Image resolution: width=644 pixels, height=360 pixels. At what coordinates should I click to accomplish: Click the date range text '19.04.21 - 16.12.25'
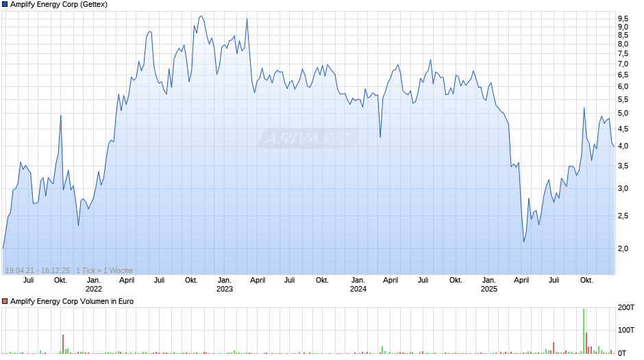click(38, 270)
